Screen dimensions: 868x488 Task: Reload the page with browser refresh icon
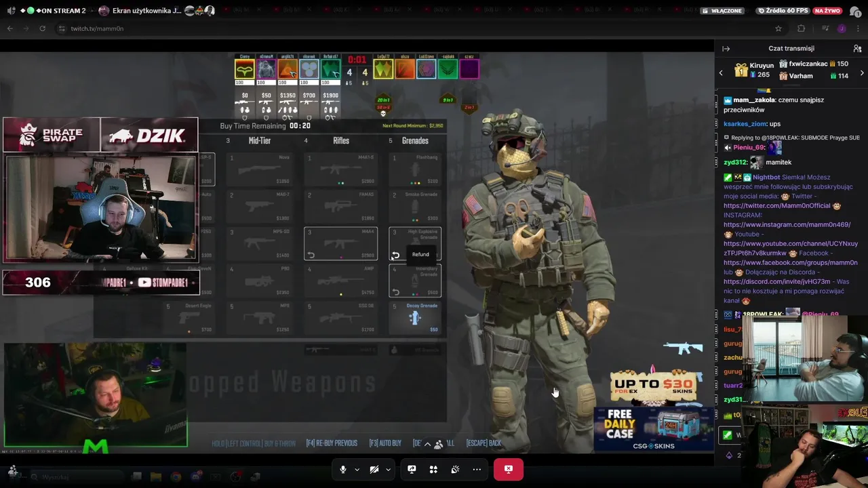pyautogui.click(x=42, y=28)
